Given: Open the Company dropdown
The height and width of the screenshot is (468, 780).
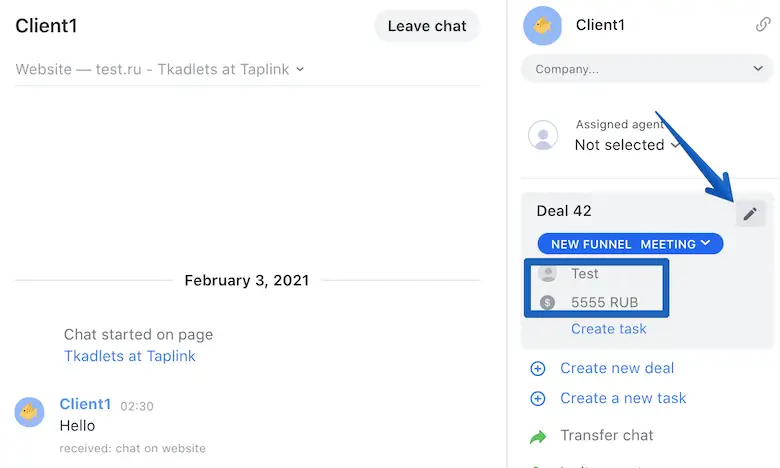Looking at the screenshot, I should click(647, 69).
